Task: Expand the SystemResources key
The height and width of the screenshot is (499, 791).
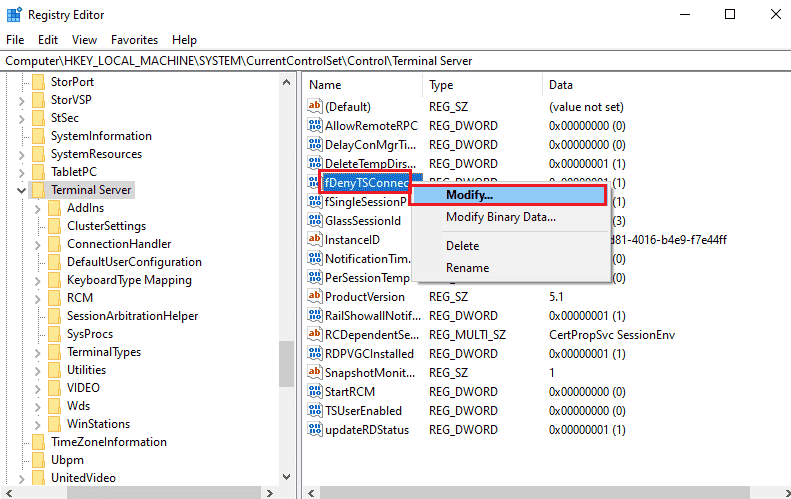Action: pyautogui.click(x=21, y=155)
